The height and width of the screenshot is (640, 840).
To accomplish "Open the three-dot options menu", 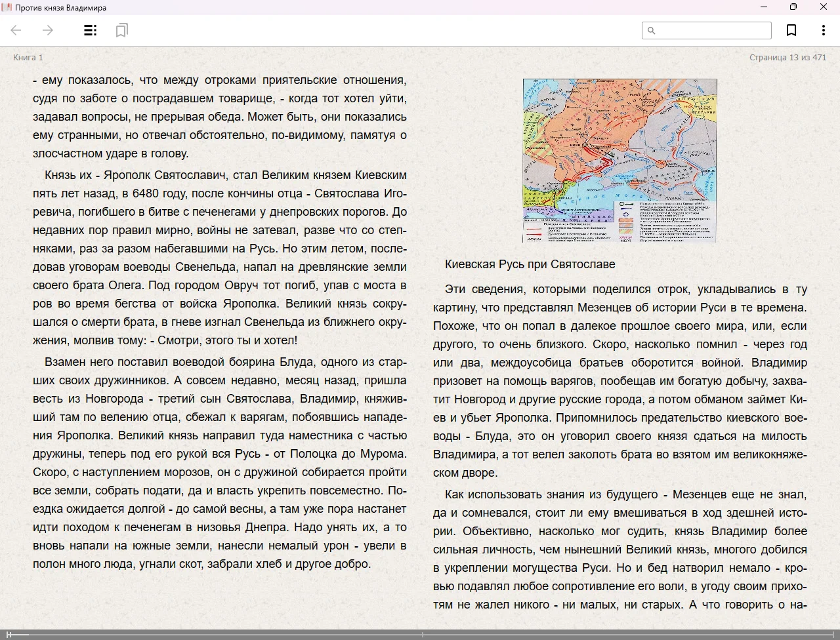I will (x=823, y=30).
